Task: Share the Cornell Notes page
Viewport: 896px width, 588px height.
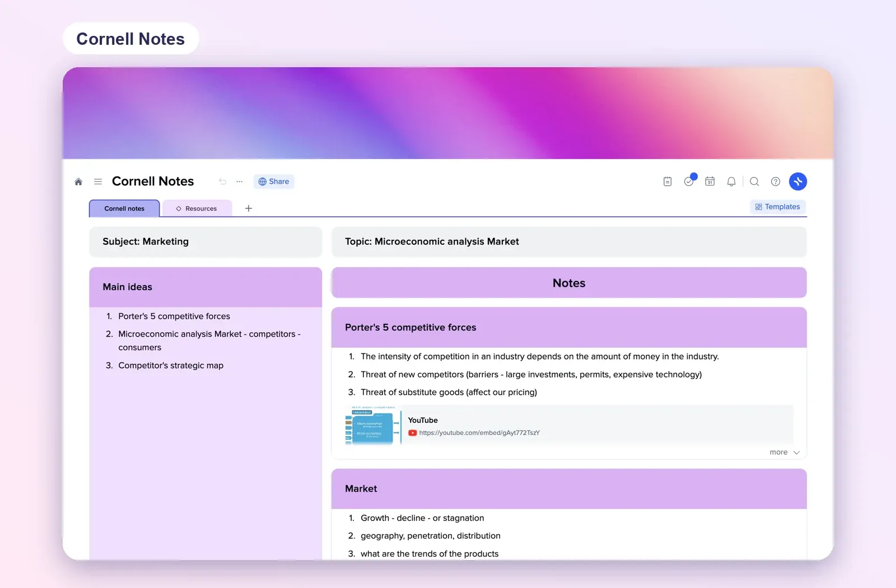Action: click(x=274, y=181)
